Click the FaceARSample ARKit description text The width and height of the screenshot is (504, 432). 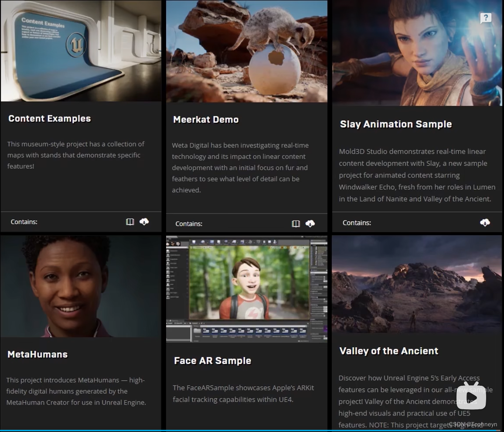click(x=243, y=394)
